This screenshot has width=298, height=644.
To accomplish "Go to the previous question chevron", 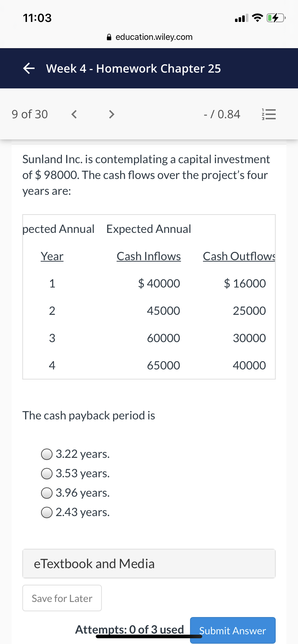I will click(x=74, y=114).
